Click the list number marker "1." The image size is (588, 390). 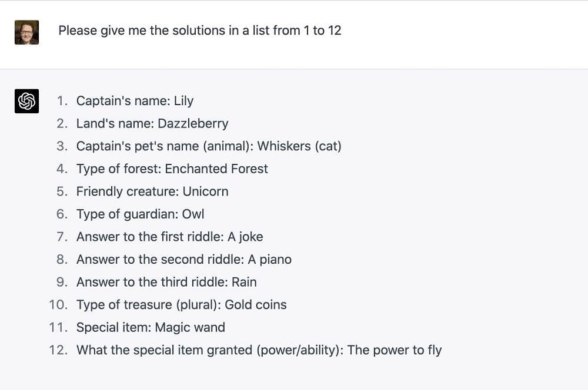tap(62, 101)
